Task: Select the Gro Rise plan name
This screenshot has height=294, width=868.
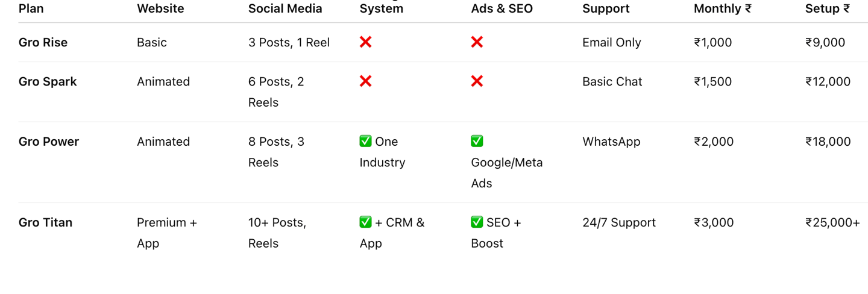Action: pyautogui.click(x=43, y=42)
